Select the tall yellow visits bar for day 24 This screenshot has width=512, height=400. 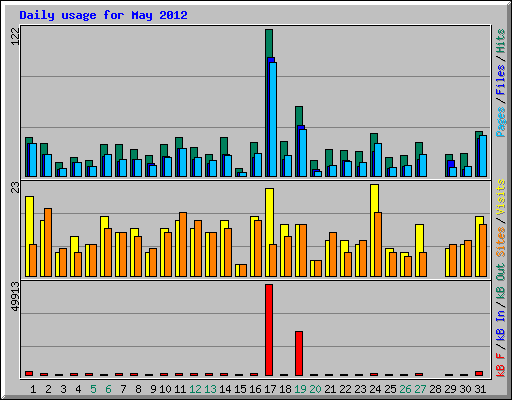[x=374, y=198]
